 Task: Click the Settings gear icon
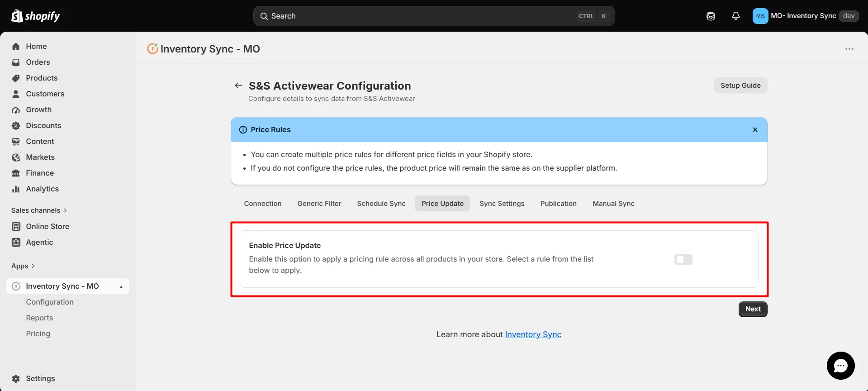click(16, 379)
